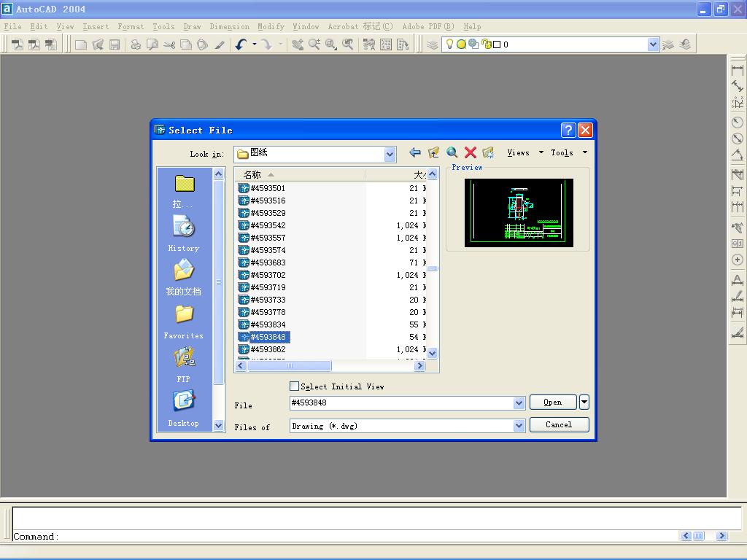Click the Tool Palettes icon
Screen dimensions: 747x560
point(403,44)
